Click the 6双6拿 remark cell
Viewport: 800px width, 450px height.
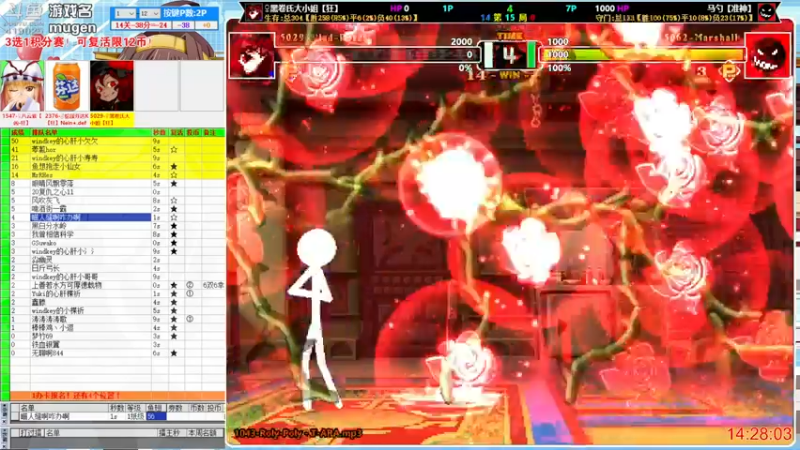[x=213, y=285]
